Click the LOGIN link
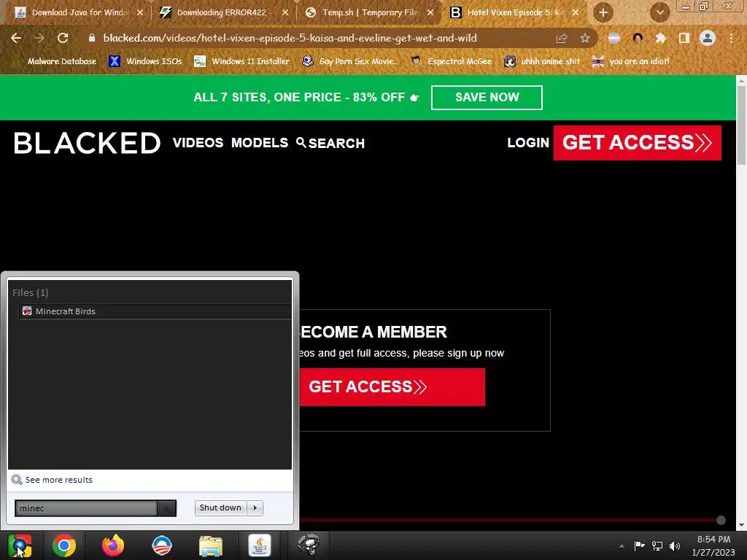747x560 pixels. coord(528,143)
